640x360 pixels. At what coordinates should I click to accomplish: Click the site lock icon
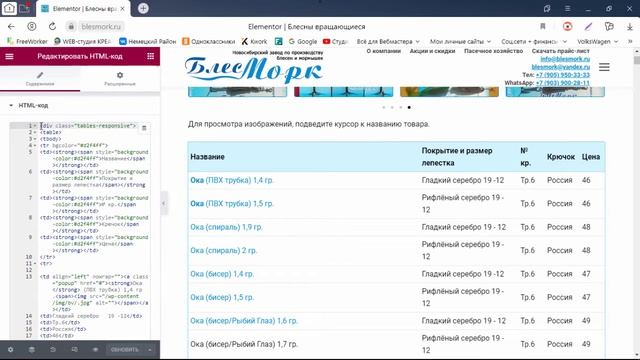(71, 27)
